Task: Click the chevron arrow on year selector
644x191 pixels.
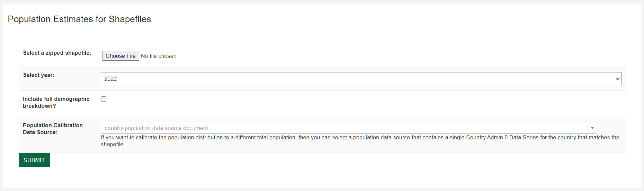Action: tap(617, 79)
